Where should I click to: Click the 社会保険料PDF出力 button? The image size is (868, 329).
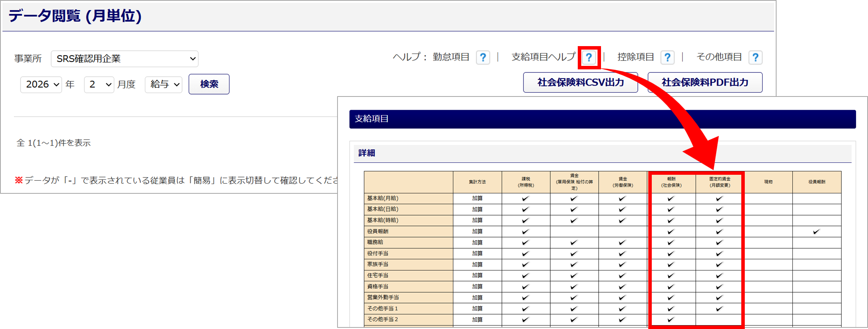705,83
